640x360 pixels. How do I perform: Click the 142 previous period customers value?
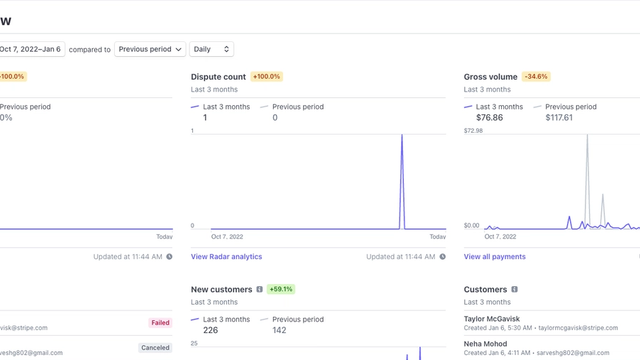pyautogui.click(x=279, y=330)
